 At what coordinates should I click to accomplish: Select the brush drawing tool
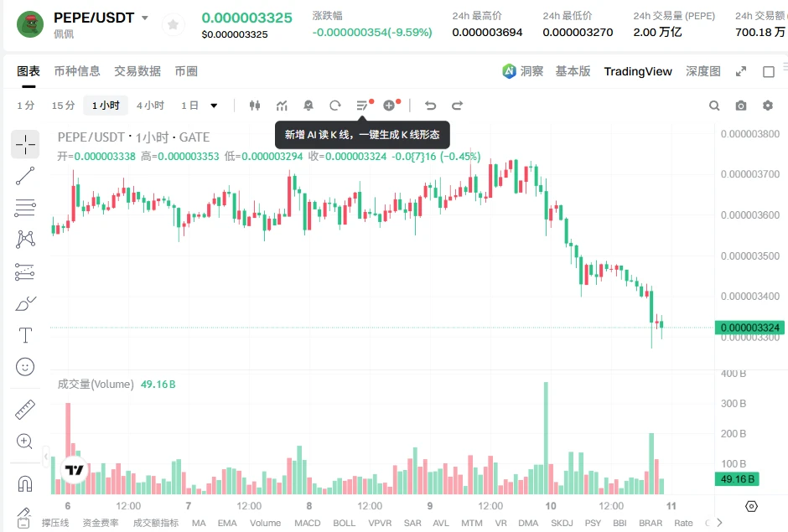pos(25,303)
